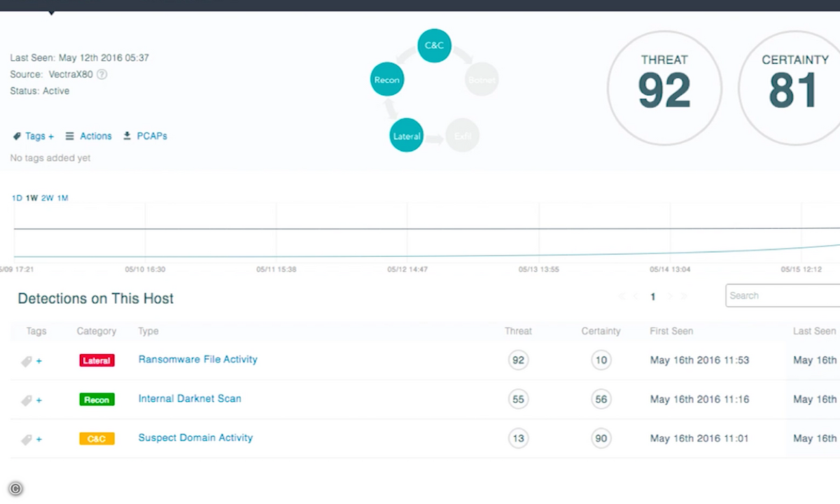
Task: Sort detections by First Seen column
Action: (671, 331)
